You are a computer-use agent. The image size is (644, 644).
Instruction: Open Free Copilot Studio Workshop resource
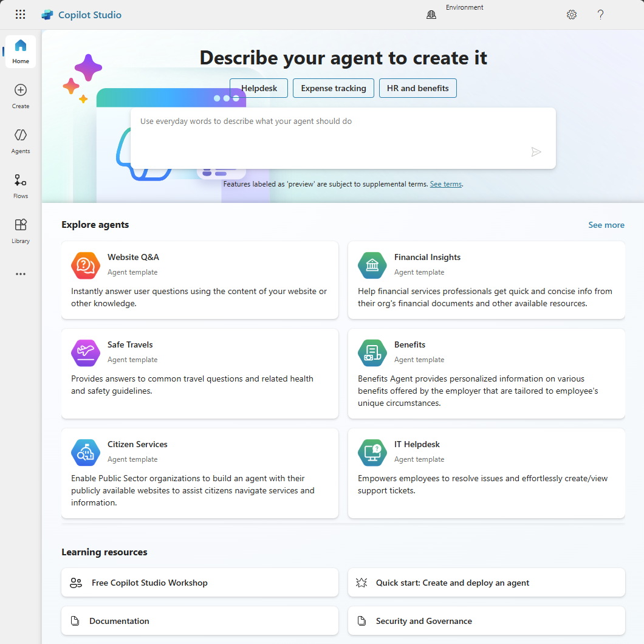point(200,583)
